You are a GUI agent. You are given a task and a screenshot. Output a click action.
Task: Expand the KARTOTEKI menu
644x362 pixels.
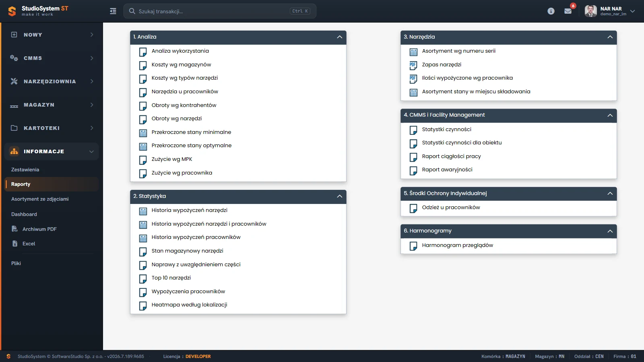point(52,128)
